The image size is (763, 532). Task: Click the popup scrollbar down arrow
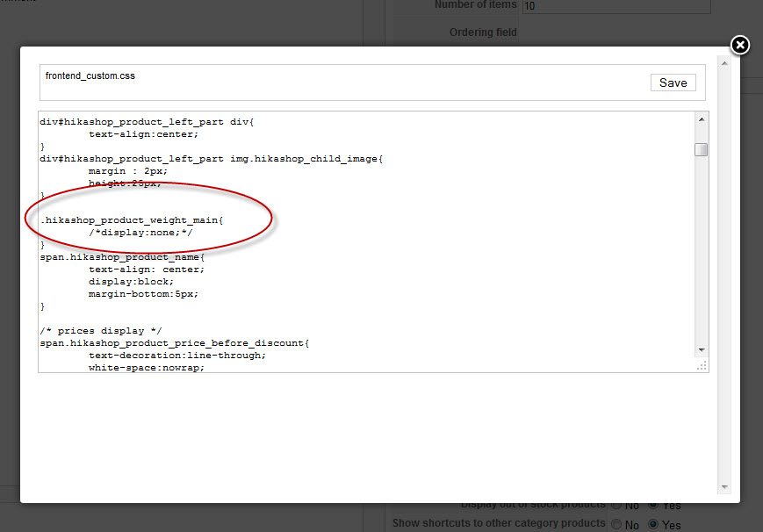(724, 487)
